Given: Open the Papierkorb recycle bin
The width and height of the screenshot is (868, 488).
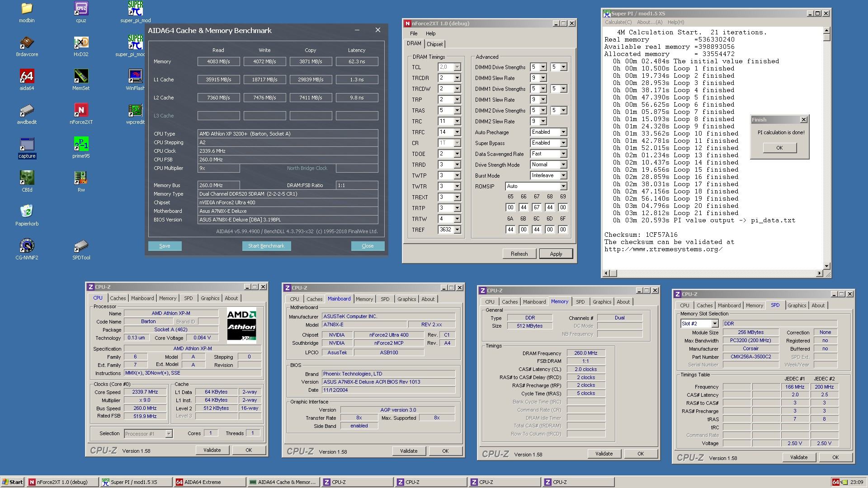Looking at the screenshot, I should pos(27,216).
